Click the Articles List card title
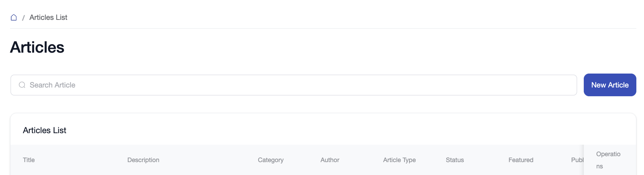The width and height of the screenshot is (644, 175). click(45, 130)
